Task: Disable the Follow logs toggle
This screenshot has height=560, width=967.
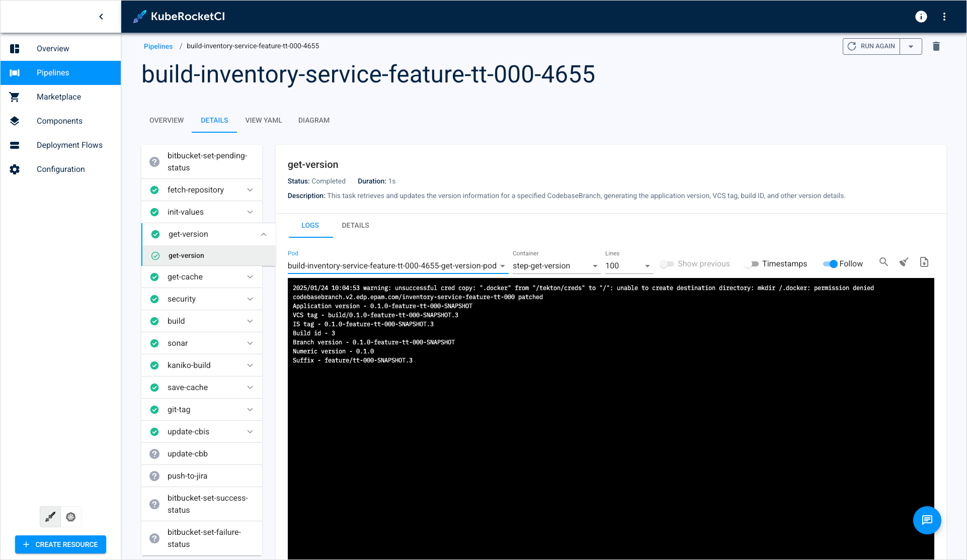Action: coord(830,263)
